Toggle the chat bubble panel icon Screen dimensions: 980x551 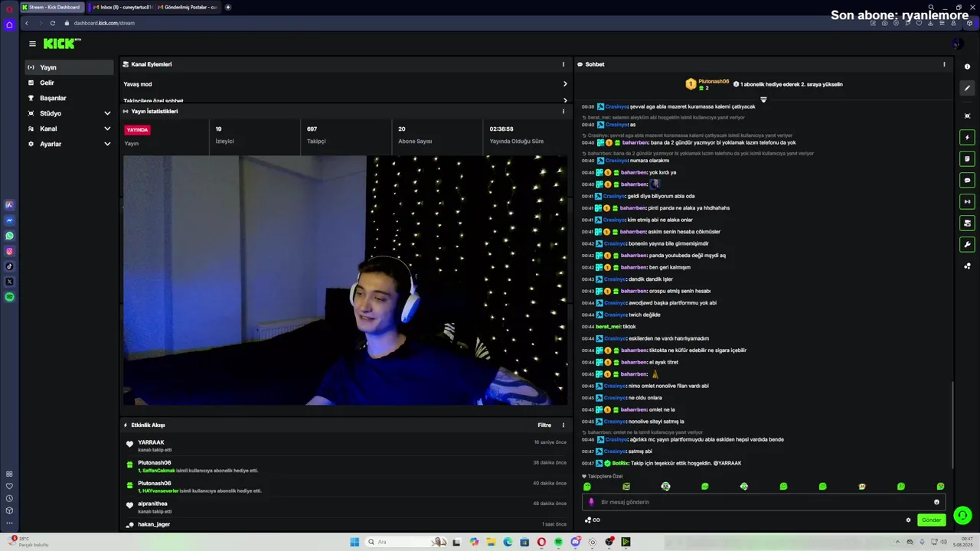pos(967,181)
